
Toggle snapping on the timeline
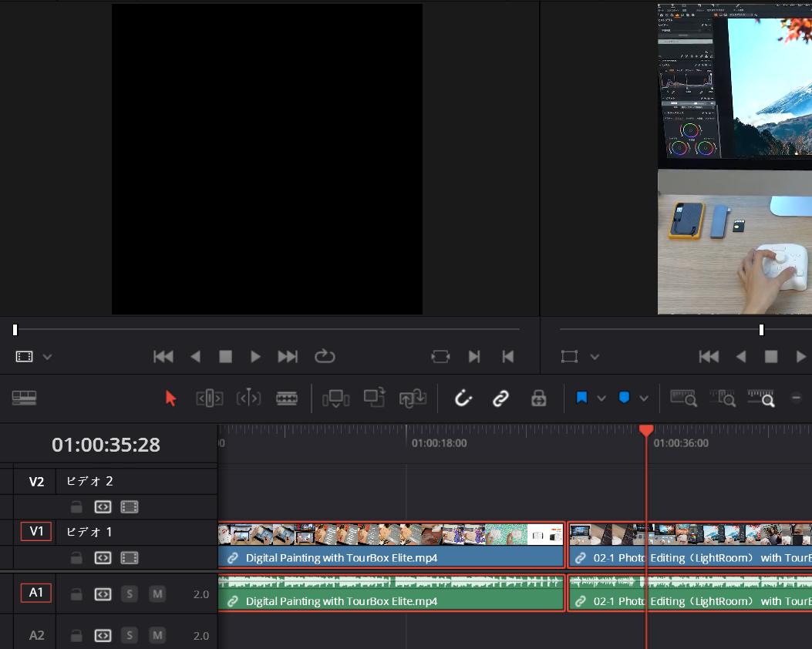click(463, 398)
